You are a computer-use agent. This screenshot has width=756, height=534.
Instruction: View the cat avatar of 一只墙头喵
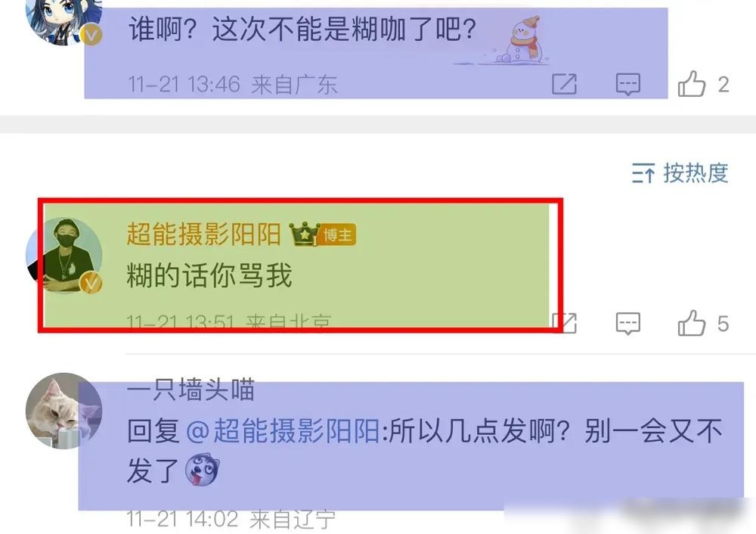pos(64,411)
